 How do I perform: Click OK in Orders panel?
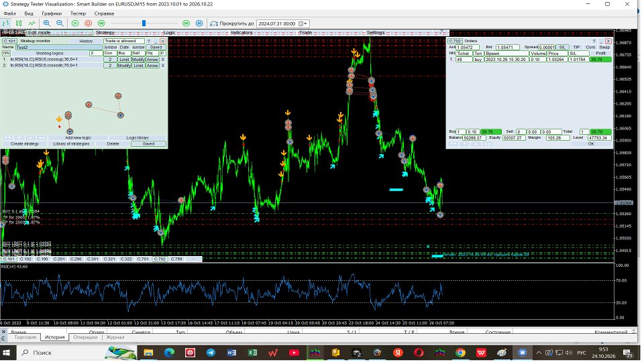click(591, 144)
